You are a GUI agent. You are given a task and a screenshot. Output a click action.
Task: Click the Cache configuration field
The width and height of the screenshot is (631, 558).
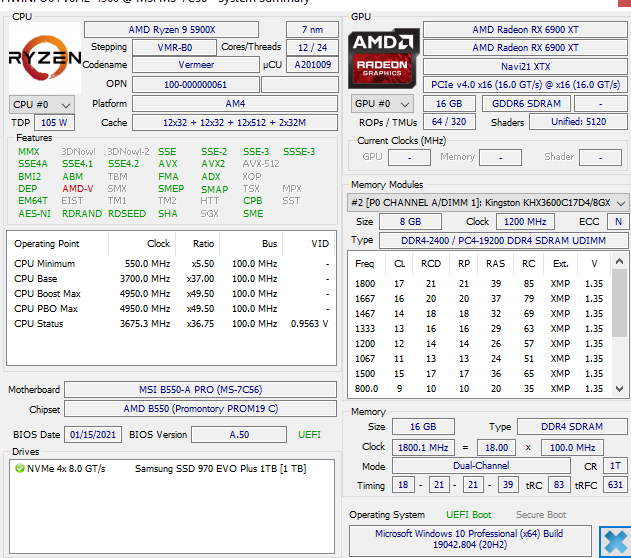pos(235,123)
